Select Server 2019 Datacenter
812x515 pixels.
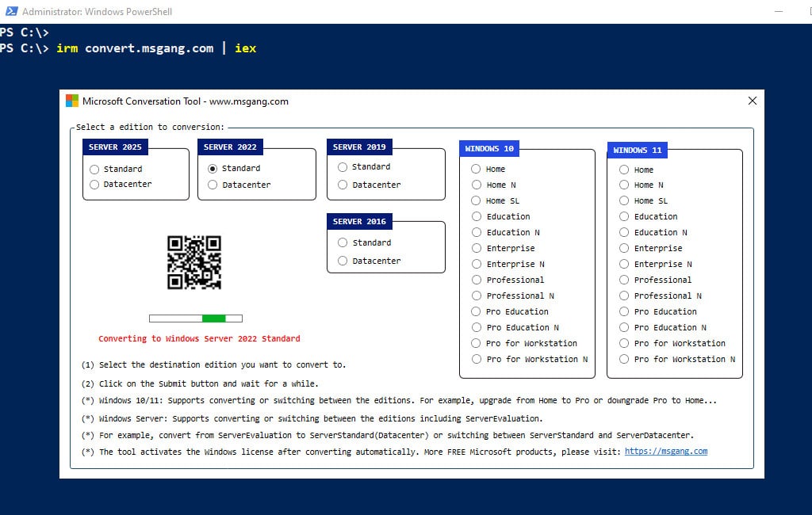[x=343, y=185]
